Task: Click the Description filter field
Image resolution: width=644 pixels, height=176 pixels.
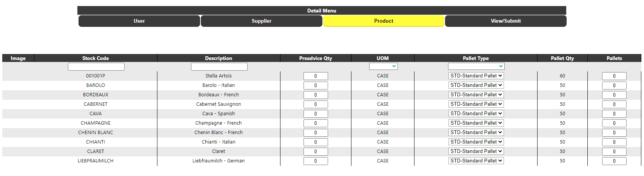Action: pos(219,66)
